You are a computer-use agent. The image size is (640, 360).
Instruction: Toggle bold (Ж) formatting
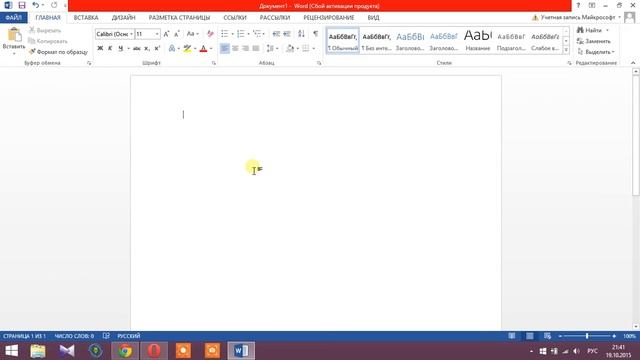[100, 49]
